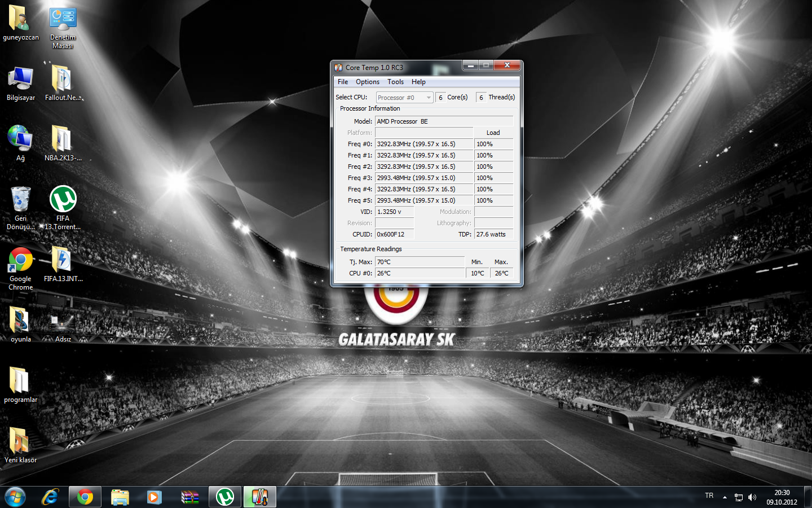Select the Yeni klasör folder icon

tap(21, 445)
